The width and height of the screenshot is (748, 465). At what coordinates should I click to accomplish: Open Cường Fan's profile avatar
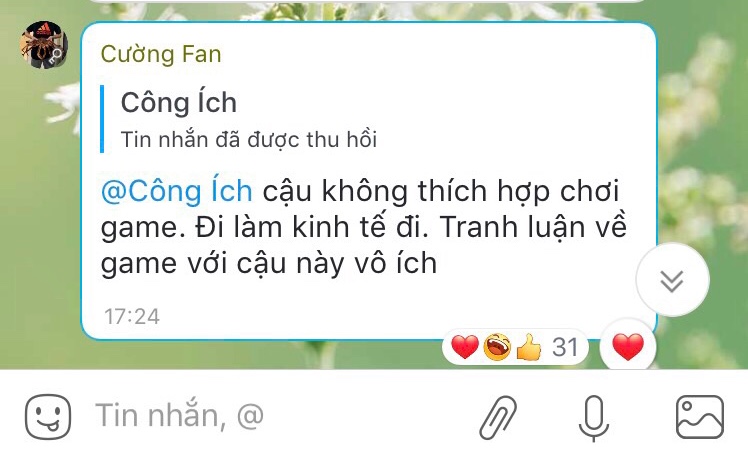point(44,45)
